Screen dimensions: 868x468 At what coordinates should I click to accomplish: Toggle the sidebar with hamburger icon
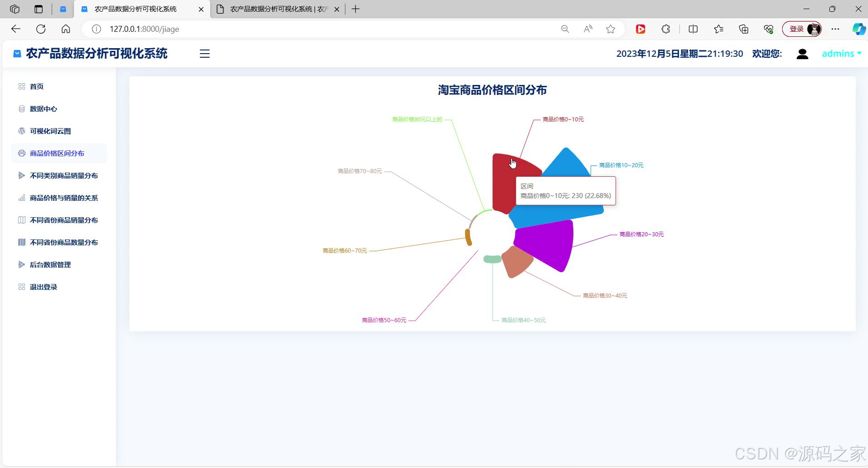point(204,53)
